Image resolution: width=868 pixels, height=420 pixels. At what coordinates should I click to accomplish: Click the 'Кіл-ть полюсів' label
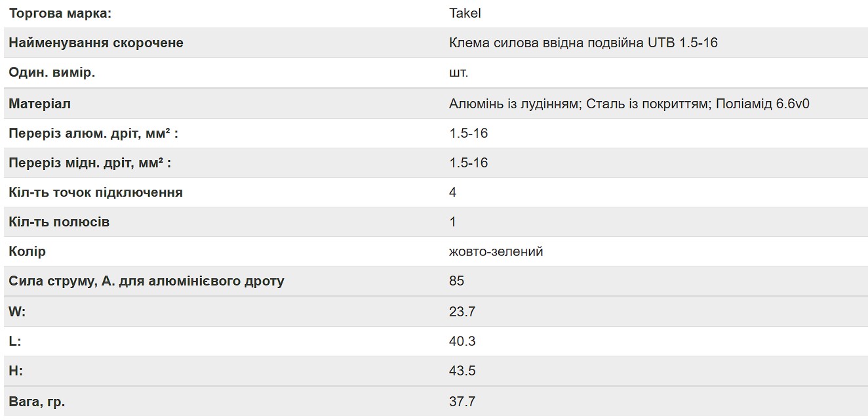59,222
